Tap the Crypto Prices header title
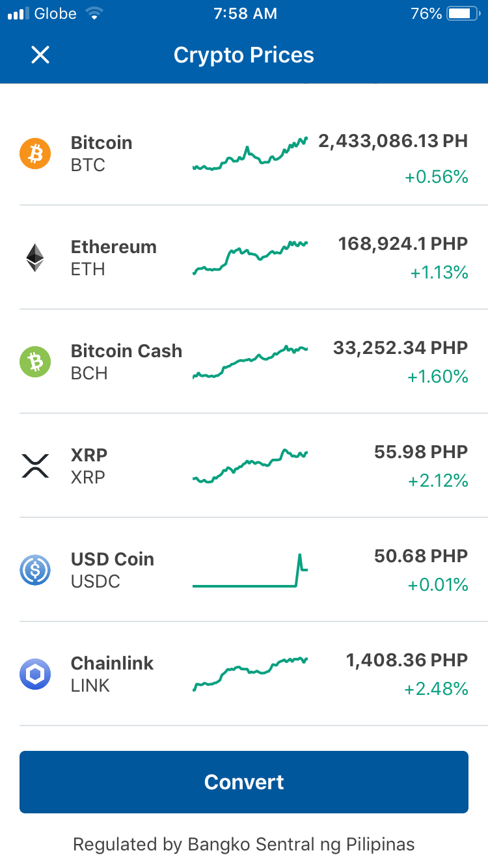 (x=244, y=55)
